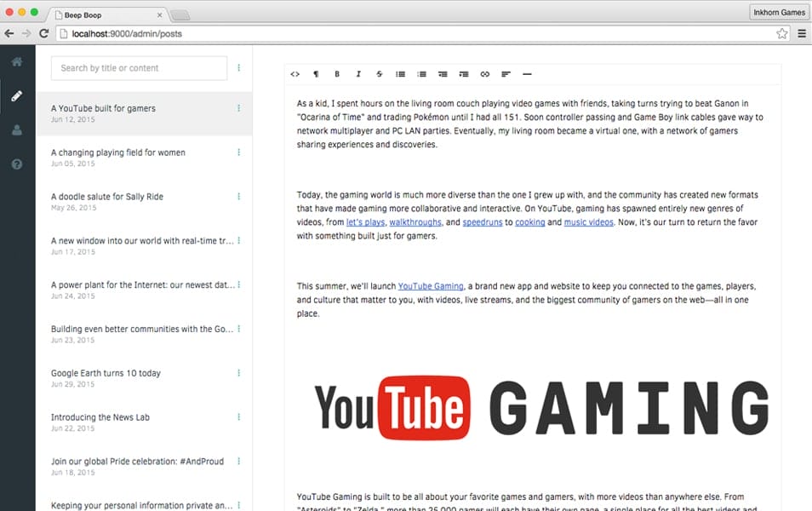Insert a link using the toolbar link icon
The width and height of the screenshot is (812, 511).
click(485, 74)
